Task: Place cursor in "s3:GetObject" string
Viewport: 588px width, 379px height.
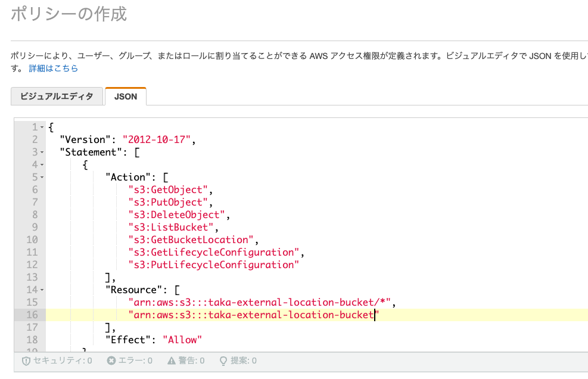Action: 168,189
